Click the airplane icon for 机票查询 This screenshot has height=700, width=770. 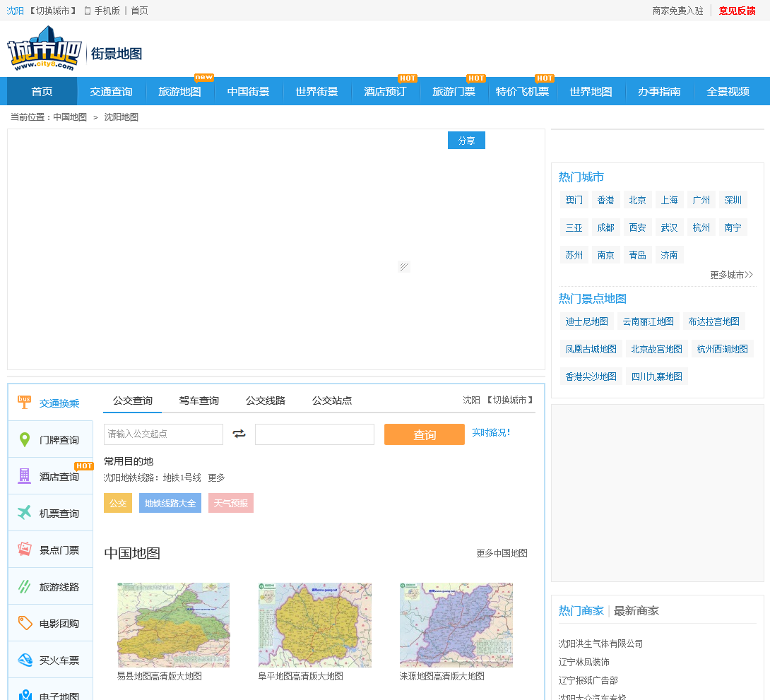point(25,513)
